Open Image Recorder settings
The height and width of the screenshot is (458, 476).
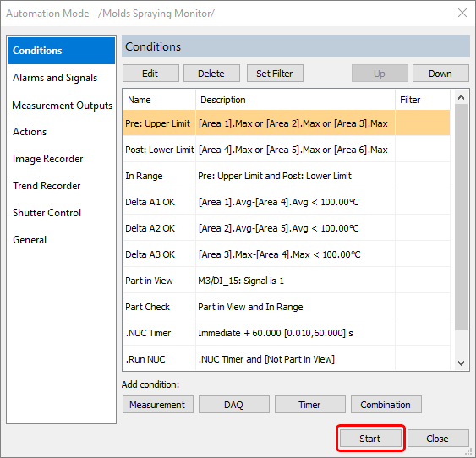pos(47,159)
